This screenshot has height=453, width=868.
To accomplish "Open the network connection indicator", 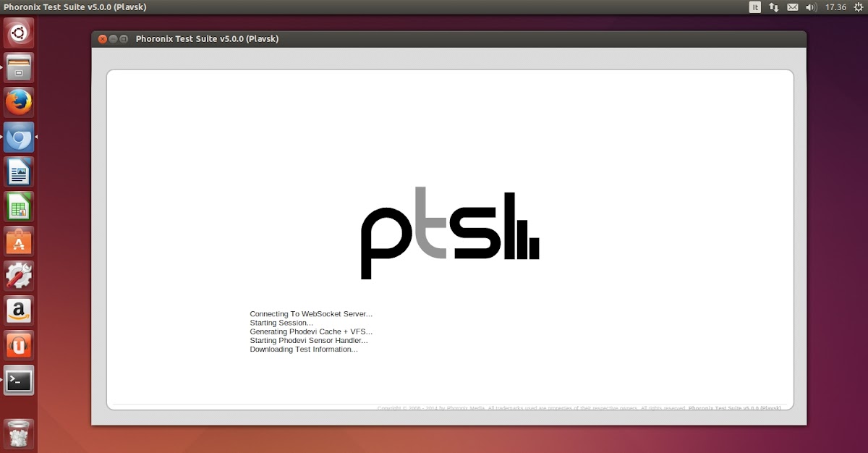I will coord(773,7).
